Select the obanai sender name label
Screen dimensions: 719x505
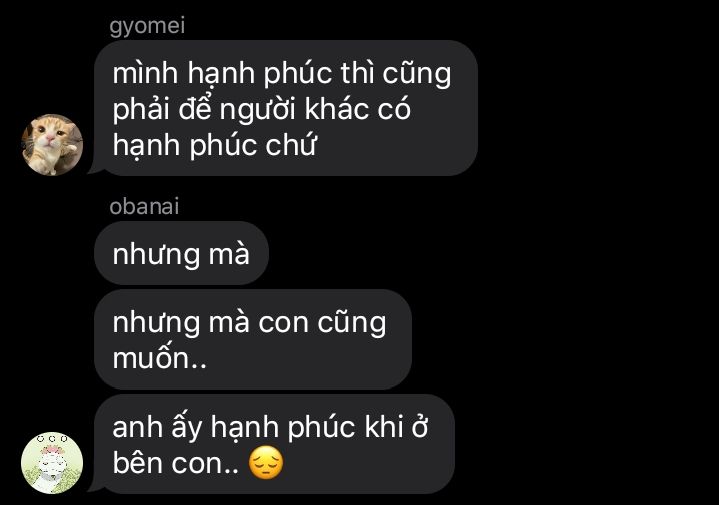click(144, 206)
